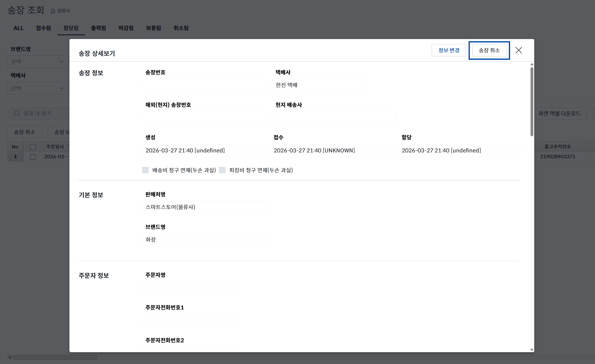Click the modal scrollbar up arrow

click(532, 64)
